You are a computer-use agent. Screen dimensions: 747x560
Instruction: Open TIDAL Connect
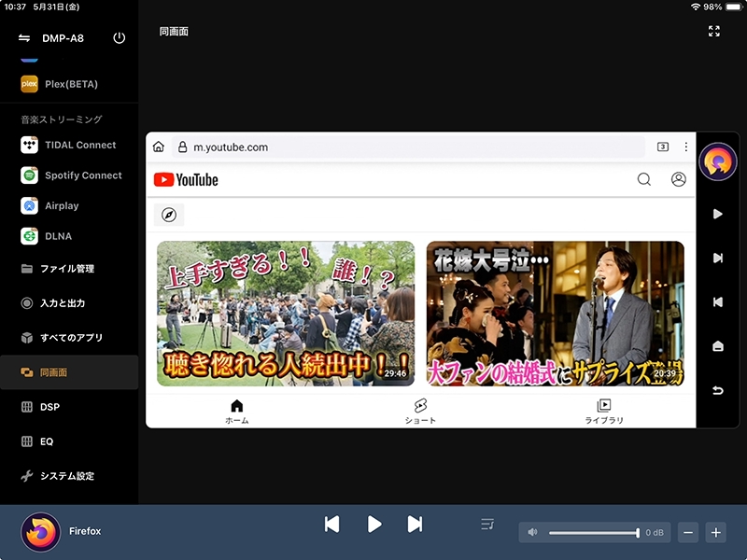click(69, 145)
